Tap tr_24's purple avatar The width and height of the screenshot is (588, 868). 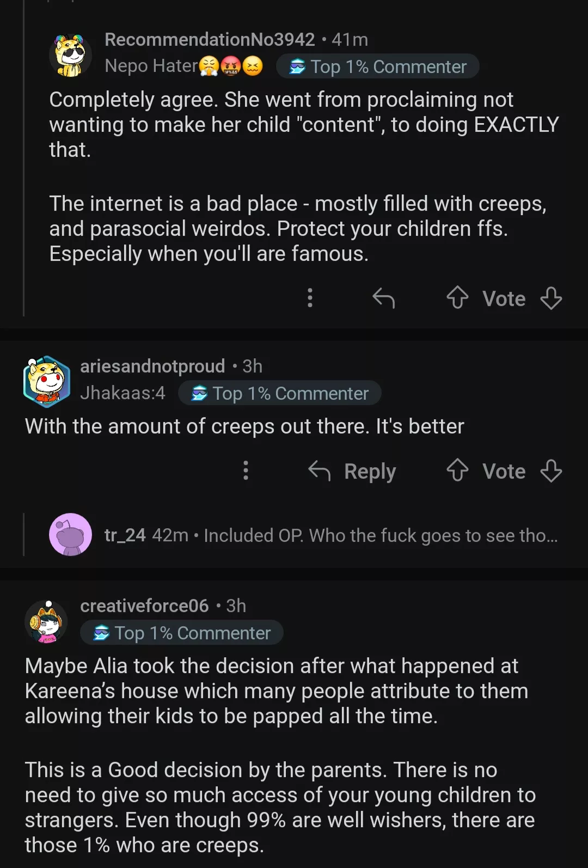click(70, 534)
